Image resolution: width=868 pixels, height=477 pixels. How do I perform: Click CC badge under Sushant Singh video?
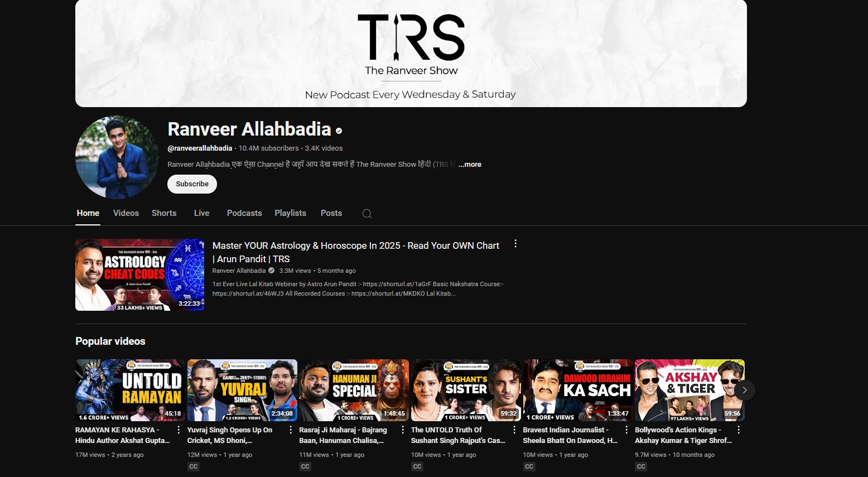pos(417,466)
